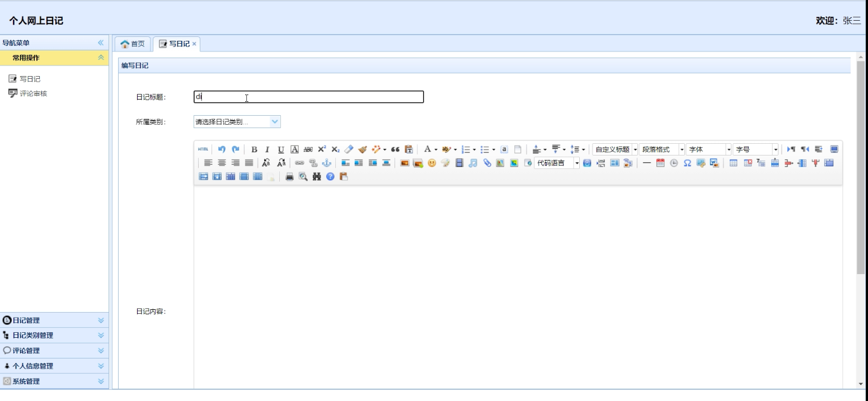Viewport: 868px width, 401px height.
Task: Open special characters omega icon
Action: point(687,163)
